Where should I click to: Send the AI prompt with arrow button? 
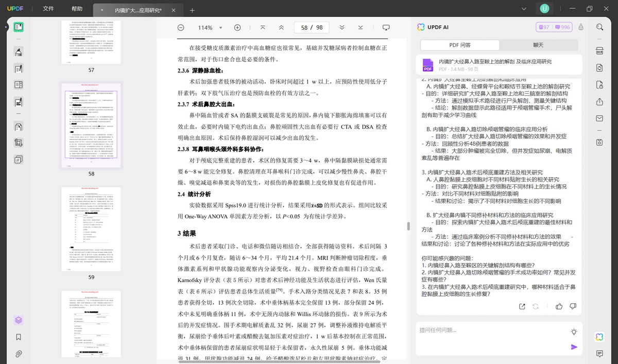[x=574, y=347]
